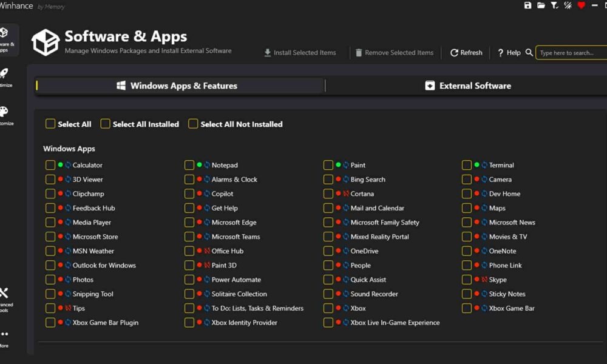Open the Help button
Screen dimensions: 607x364
tap(509, 53)
